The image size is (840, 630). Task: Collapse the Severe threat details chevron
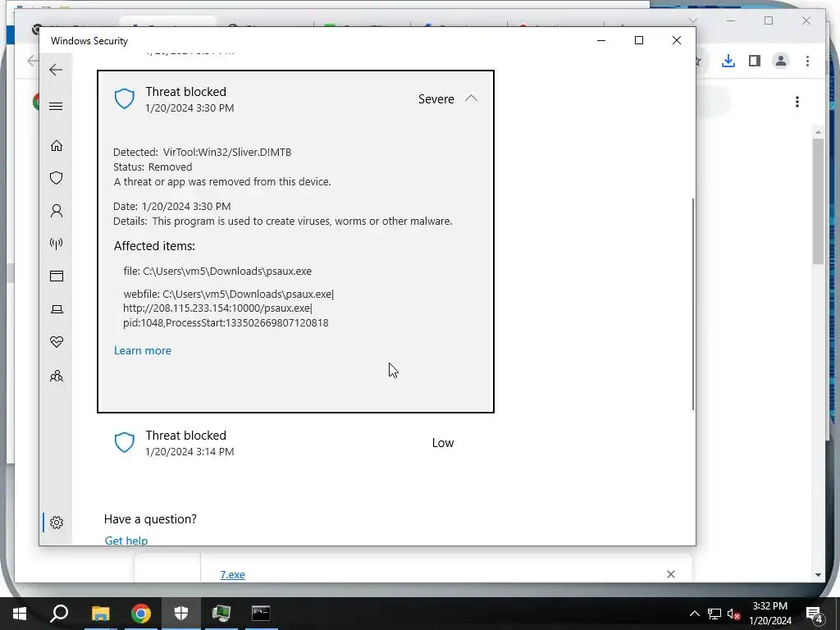471,98
